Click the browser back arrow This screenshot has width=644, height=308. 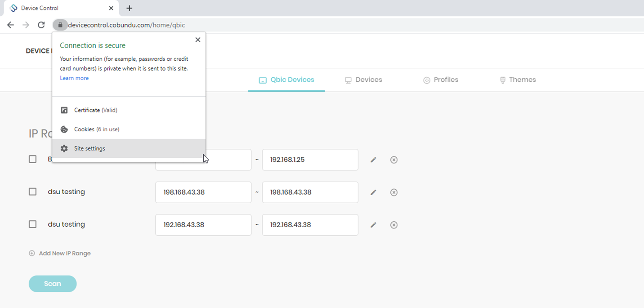click(10, 25)
